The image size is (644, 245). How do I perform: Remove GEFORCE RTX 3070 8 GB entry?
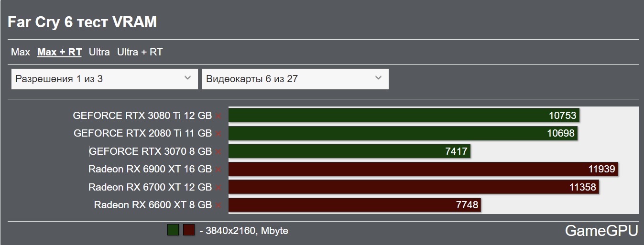coord(218,152)
